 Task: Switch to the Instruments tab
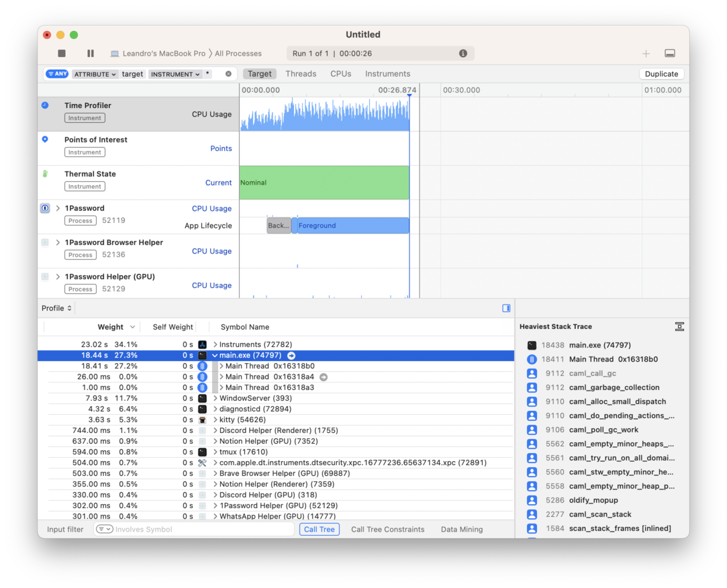pos(387,74)
